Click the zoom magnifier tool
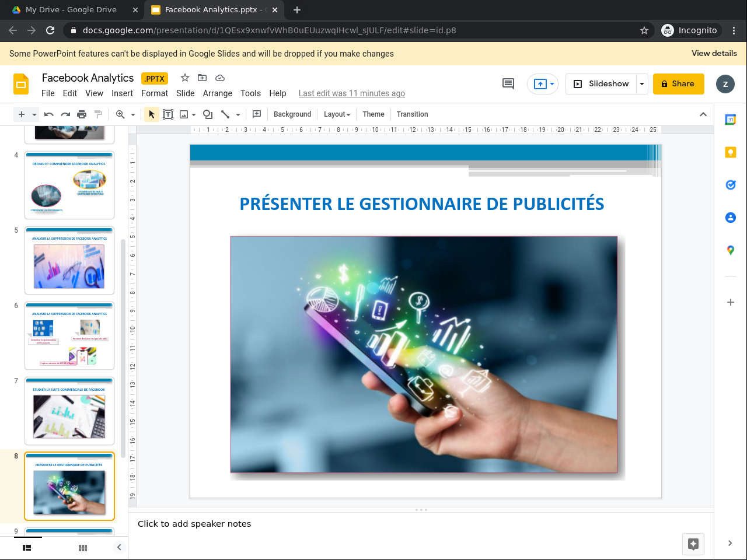The image size is (747, 560). pyautogui.click(x=120, y=114)
